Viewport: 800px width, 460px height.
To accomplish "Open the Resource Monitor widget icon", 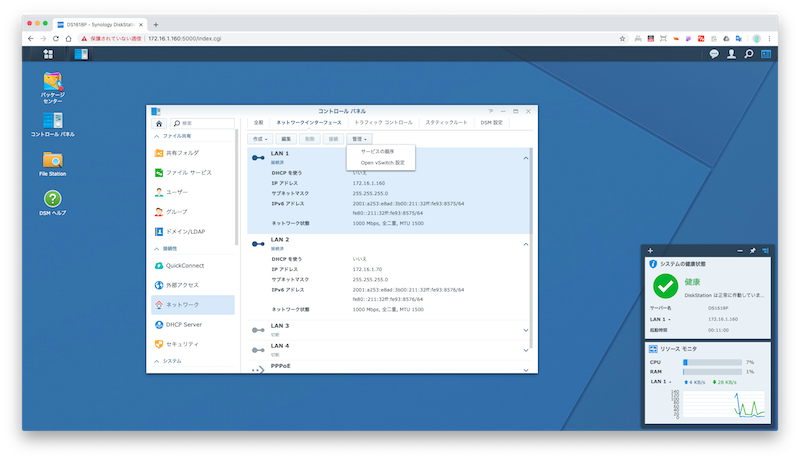I will [653, 349].
